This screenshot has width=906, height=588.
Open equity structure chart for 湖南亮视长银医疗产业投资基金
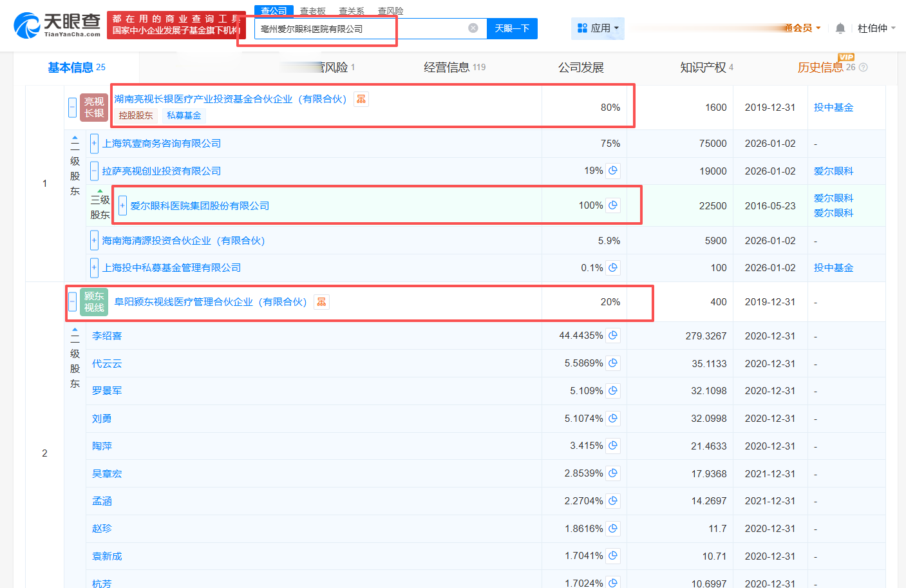click(x=361, y=99)
